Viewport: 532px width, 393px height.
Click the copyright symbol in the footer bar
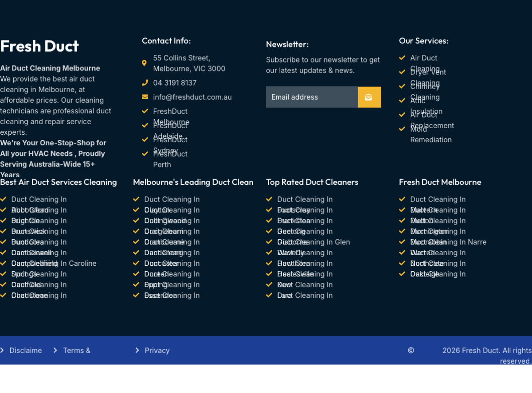(411, 350)
